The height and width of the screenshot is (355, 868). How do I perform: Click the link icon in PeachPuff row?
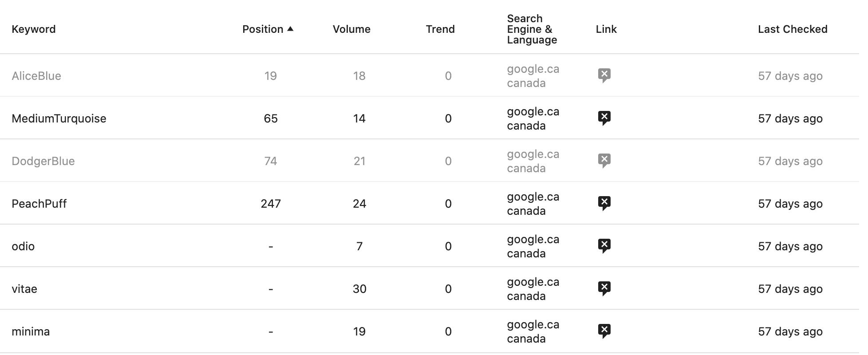tap(604, 203)
